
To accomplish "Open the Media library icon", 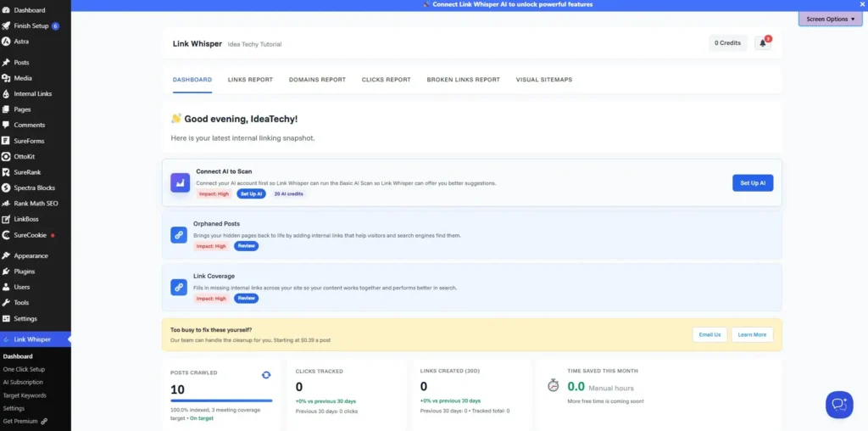I will [6, 78].
